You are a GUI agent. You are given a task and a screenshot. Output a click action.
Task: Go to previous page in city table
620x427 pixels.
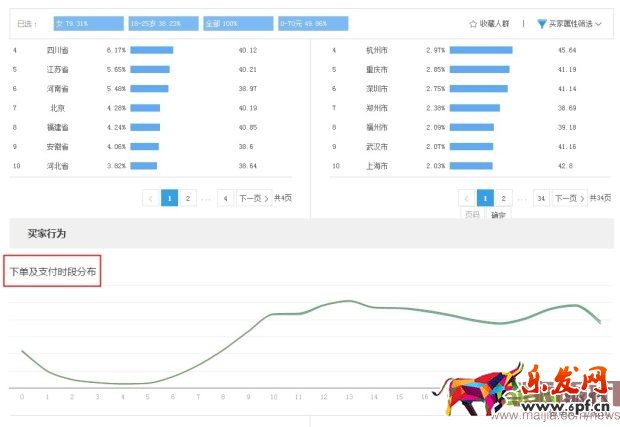[x=467, y=198]
